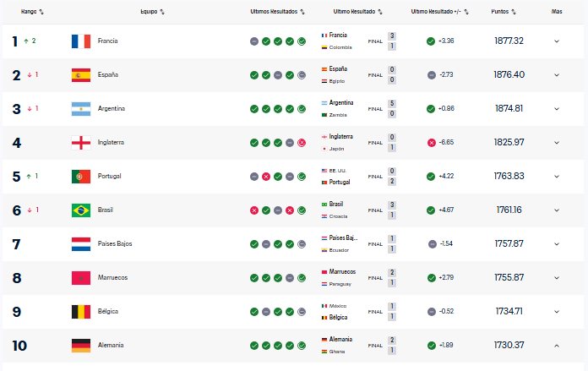The width and height of the screenshot is (588, 371).
Task: Click the red decrease icon beside -6.65
Action: [431, 143]
